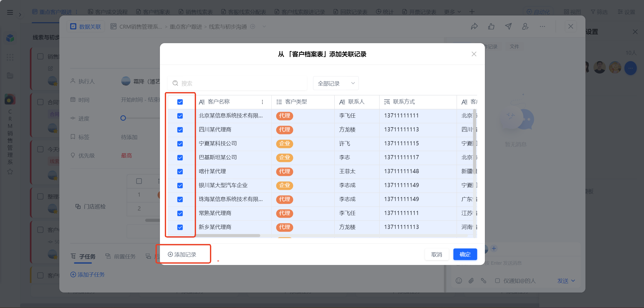
Task: Click the 取消 cancel button
Action: pyautogui.click(x=437, y=254)
